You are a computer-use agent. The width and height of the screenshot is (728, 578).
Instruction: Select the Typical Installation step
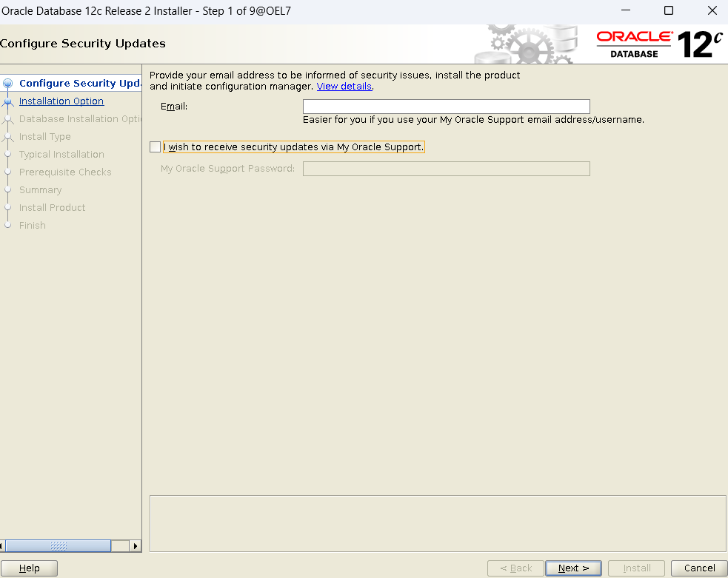click(61, 155)
